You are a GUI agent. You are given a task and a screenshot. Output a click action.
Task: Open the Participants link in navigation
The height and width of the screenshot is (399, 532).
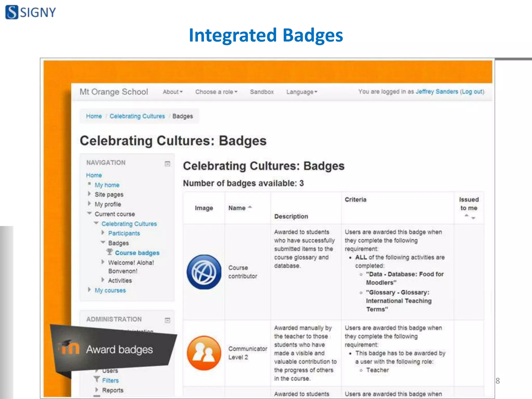[124, 233]
